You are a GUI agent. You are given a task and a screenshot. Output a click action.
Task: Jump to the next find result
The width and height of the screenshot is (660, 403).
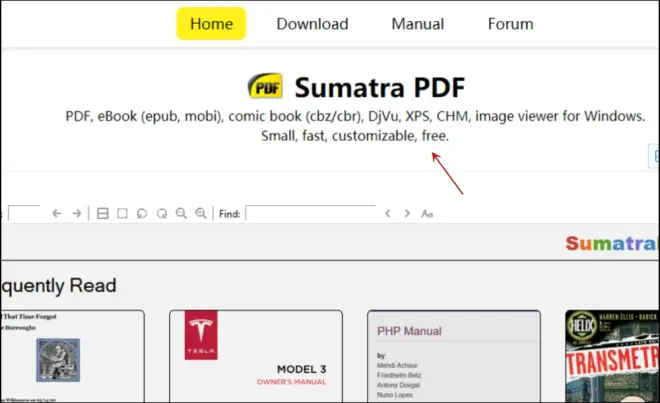(x=407, y=213)
